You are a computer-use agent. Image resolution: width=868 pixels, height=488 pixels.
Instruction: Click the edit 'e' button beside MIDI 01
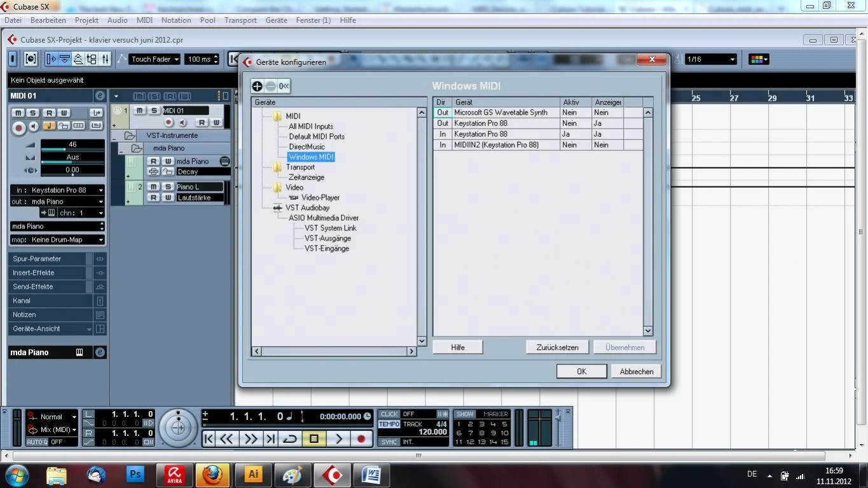(x=100, y=95)
